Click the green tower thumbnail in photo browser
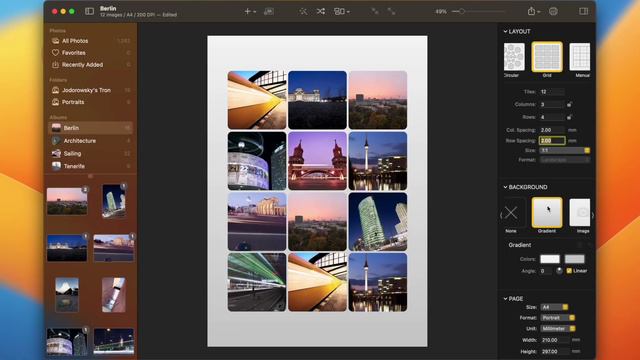Screen dimensions: 640x360 [x=113, y=201]
